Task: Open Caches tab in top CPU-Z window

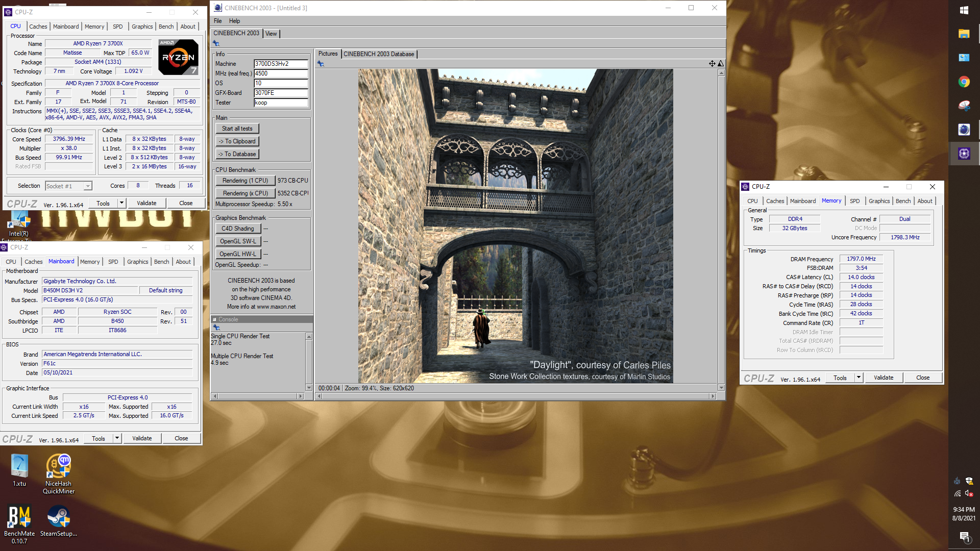Action: pyautogui.click(x=38, y=27)
